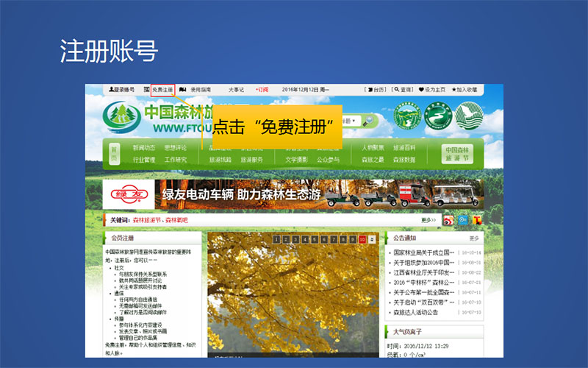Click the red 订阅 subscribe link
Screen dimensions: 588x368
click(x=262, y=90)
